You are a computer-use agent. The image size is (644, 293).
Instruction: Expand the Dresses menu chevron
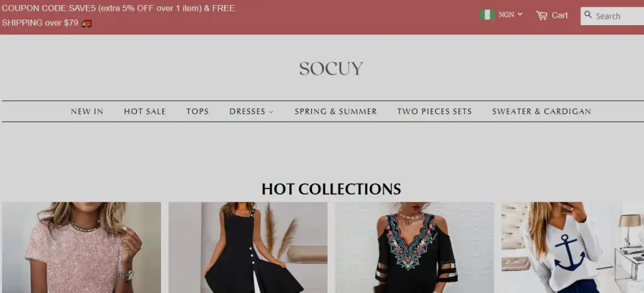(271, 112)
